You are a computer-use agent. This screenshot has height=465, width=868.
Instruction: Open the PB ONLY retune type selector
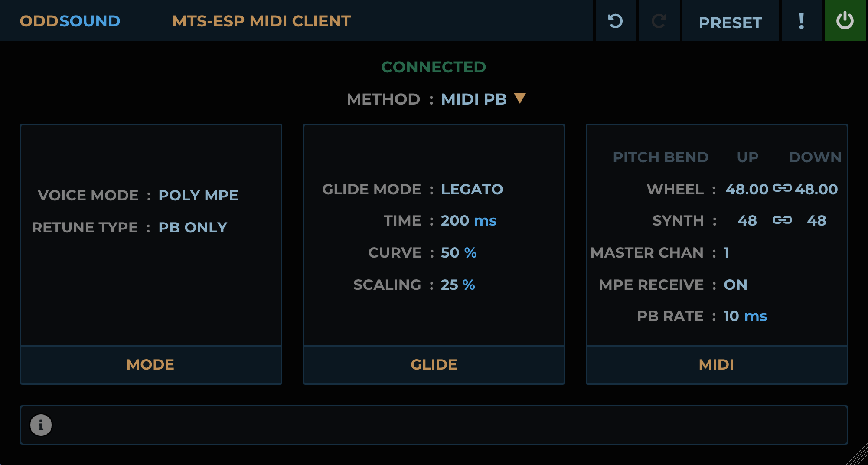coord(193,227)
